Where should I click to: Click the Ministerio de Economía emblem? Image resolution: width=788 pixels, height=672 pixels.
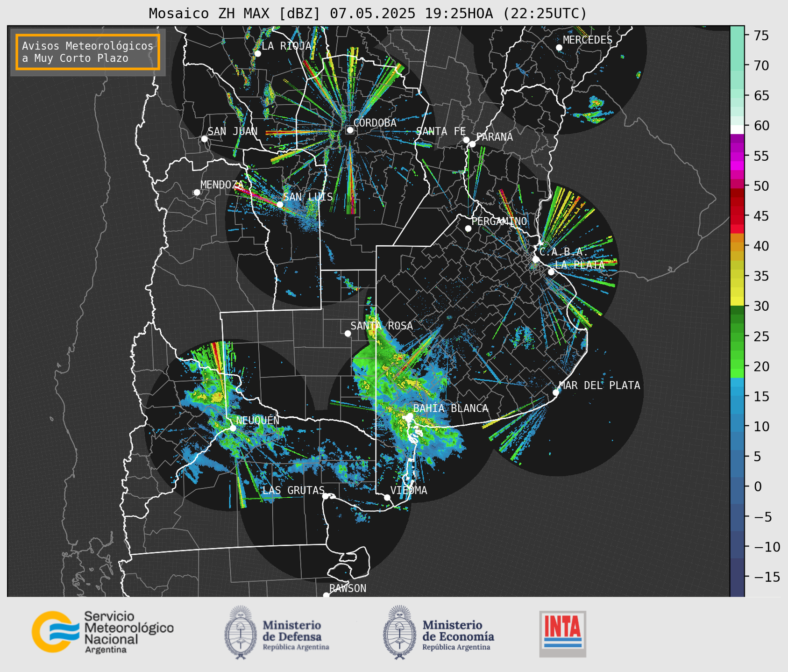click(400, 633)
